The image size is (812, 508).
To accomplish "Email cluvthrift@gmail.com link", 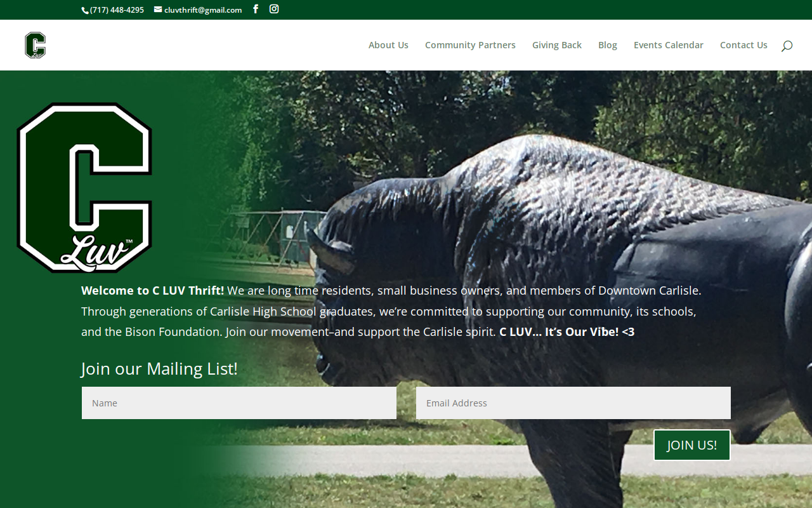I will 198,10.
